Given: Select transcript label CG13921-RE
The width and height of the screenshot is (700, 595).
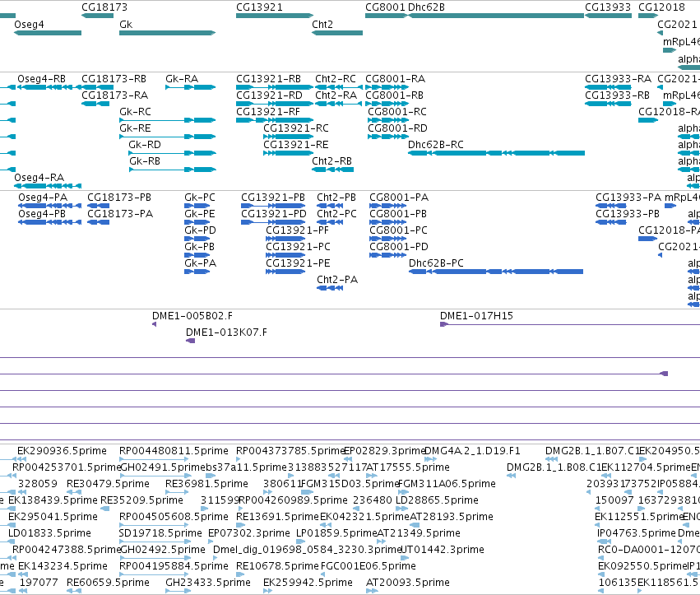Looking at the screenshot, I should 296,145.
